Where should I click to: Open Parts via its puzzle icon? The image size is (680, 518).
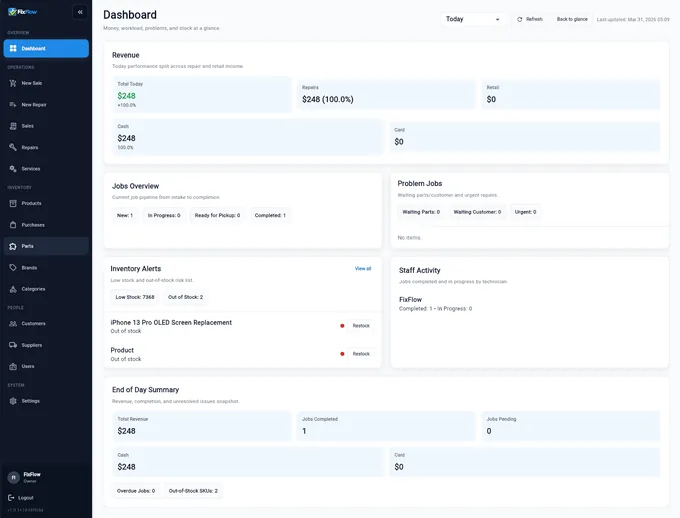point(13,246)
